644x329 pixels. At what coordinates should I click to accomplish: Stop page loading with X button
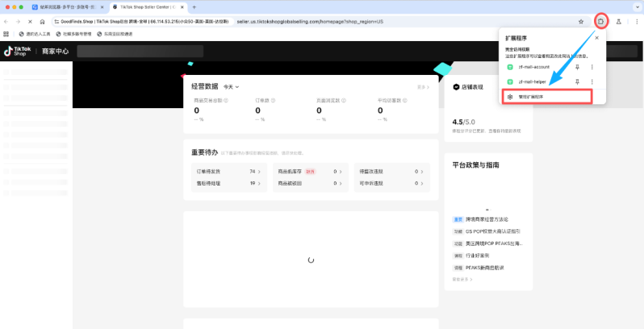30,22
